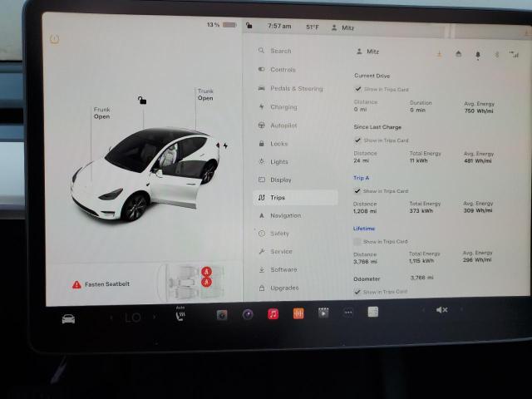Tap the LO temperature setting
Screen dimensions: 532x399
pos(133,318)
